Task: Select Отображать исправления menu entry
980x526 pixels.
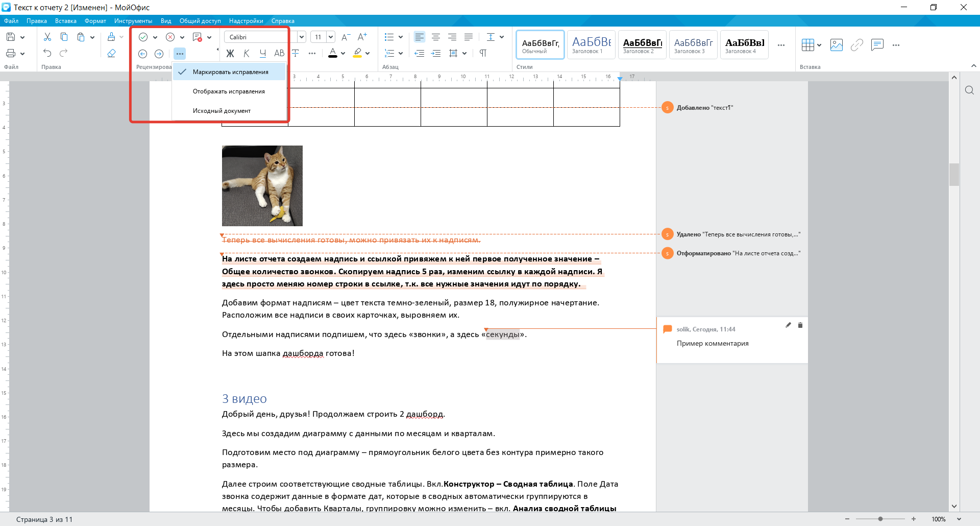Action: [x=229, y=91]
